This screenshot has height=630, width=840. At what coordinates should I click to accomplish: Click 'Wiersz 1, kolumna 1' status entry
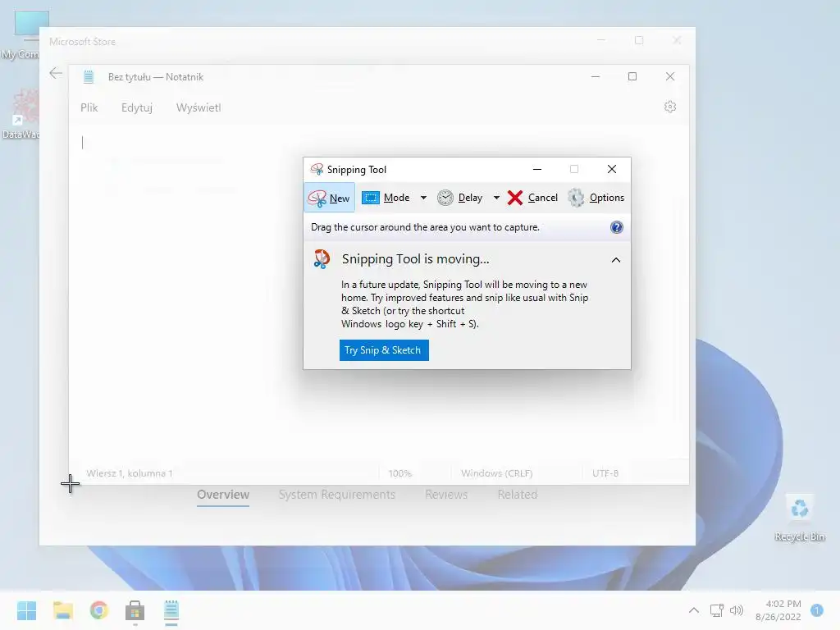(x=130, y=473)
